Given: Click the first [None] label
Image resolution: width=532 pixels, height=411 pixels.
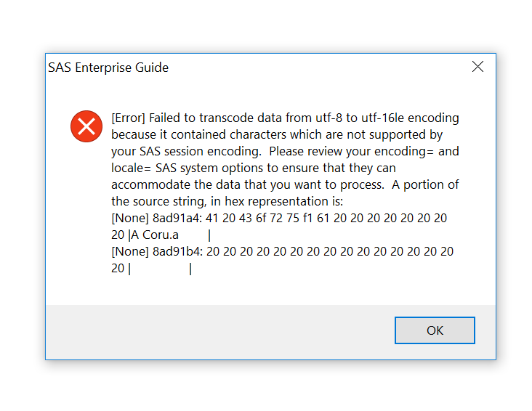Looking at the screenshot, I should (130, 218).
